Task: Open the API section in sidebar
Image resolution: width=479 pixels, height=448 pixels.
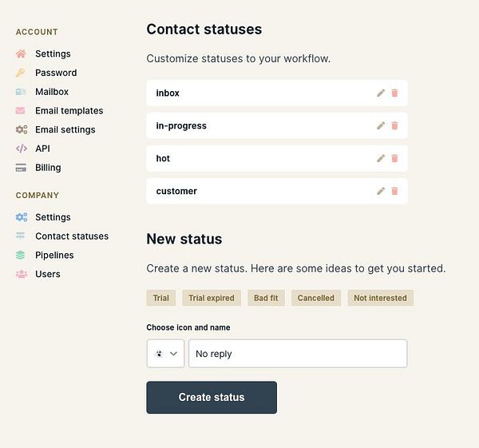Action: tap(43, 149)
